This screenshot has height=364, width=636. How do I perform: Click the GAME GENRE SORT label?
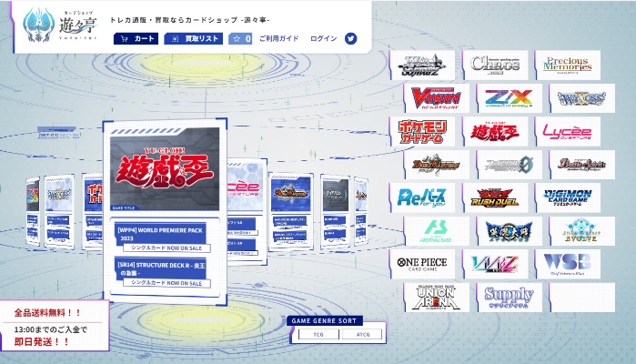324,320
